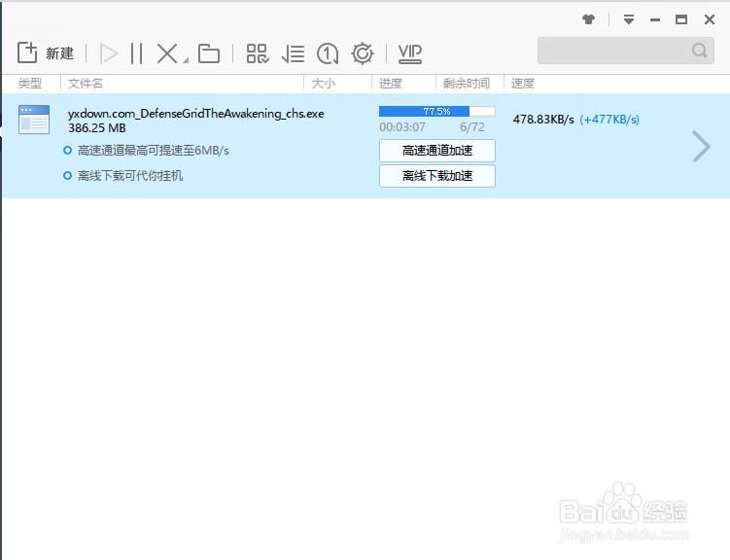Expand task details with right chevron

(701, 147)
